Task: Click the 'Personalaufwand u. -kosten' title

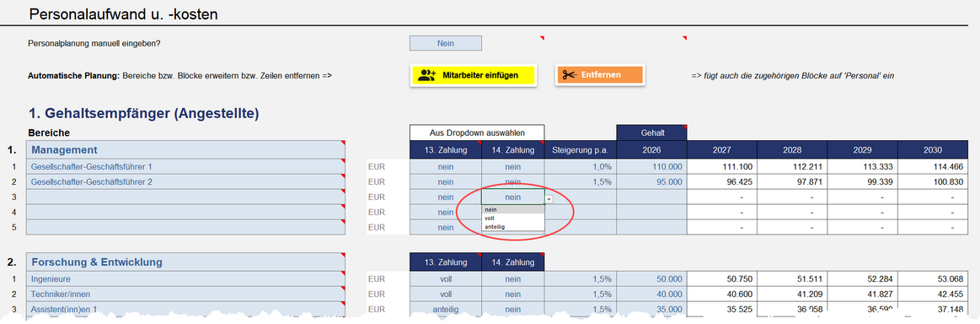Action: pyautogui.click(x=124, y=13)
